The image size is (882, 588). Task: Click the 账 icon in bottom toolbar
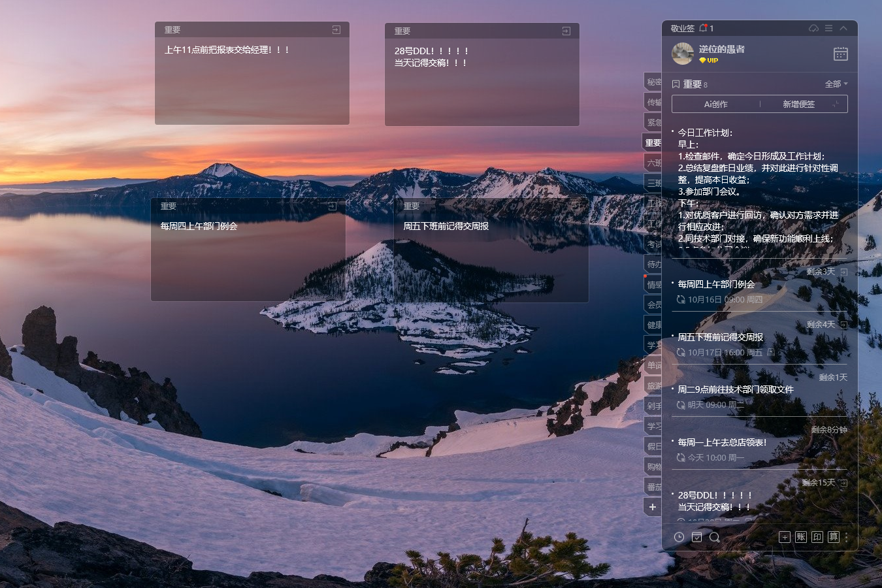coord(801,537)
